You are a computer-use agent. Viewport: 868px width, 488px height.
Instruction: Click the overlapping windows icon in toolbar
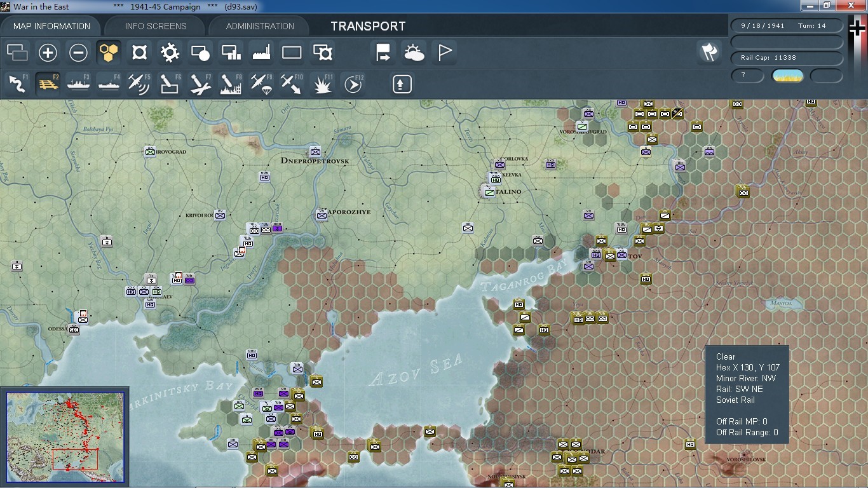click(x=17, y=53)
